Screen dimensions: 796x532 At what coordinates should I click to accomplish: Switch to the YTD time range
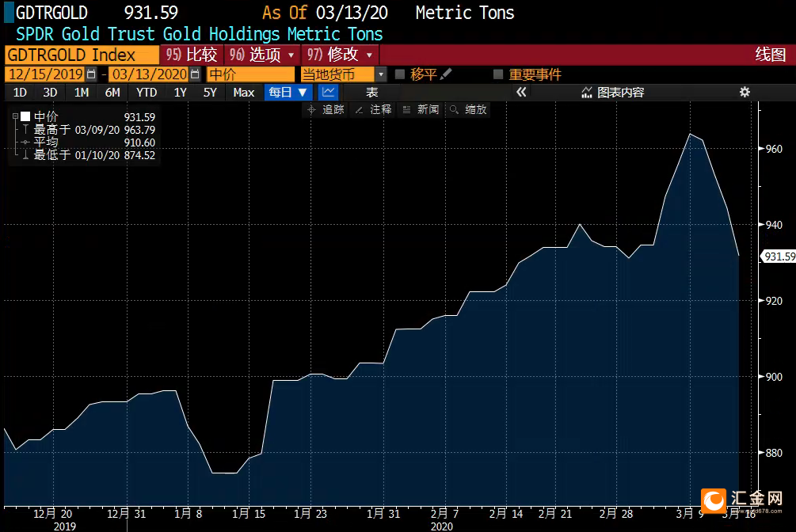[147, 93]
